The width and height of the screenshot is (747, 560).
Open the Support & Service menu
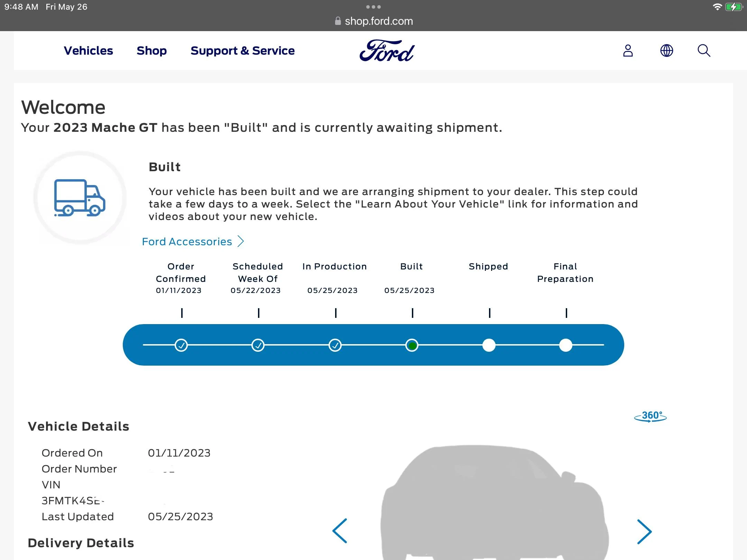click(x=243, y=51)
